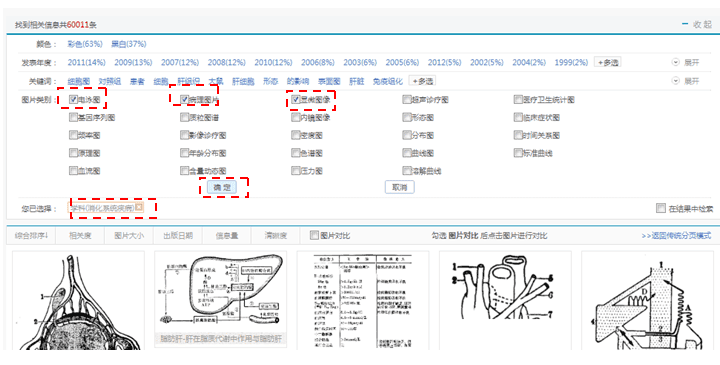Sort results by 出版日期
Viewport: 720px width, 365px height.
point(178,236)
